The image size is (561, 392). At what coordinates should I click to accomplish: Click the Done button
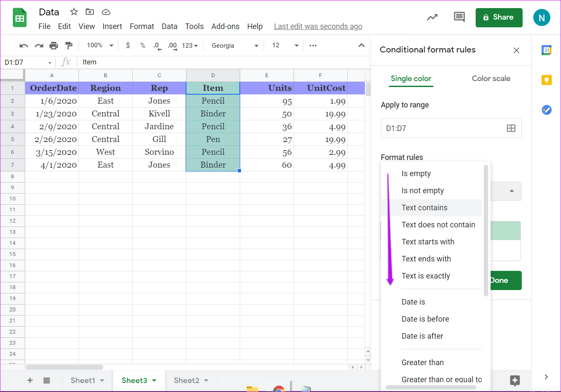tap(506, 280)
